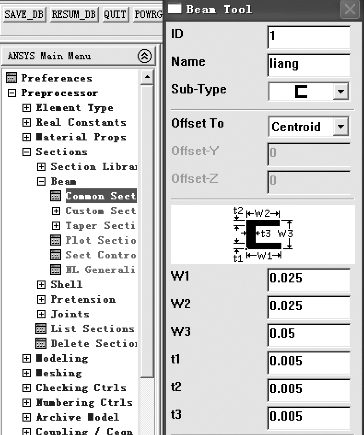
Task: Open the Plot Section menu entry
Action: [x=101, y=240]
